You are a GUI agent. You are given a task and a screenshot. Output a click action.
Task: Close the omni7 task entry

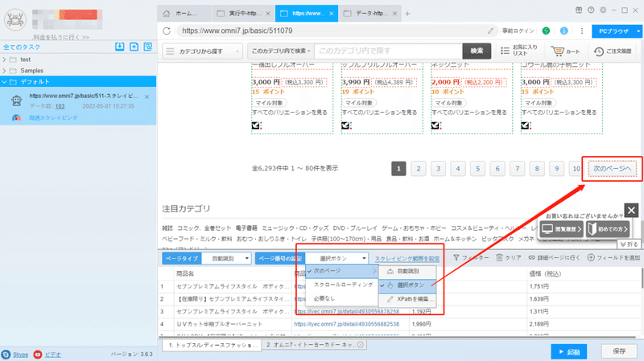pyautogui.click(x=147, y=96)
